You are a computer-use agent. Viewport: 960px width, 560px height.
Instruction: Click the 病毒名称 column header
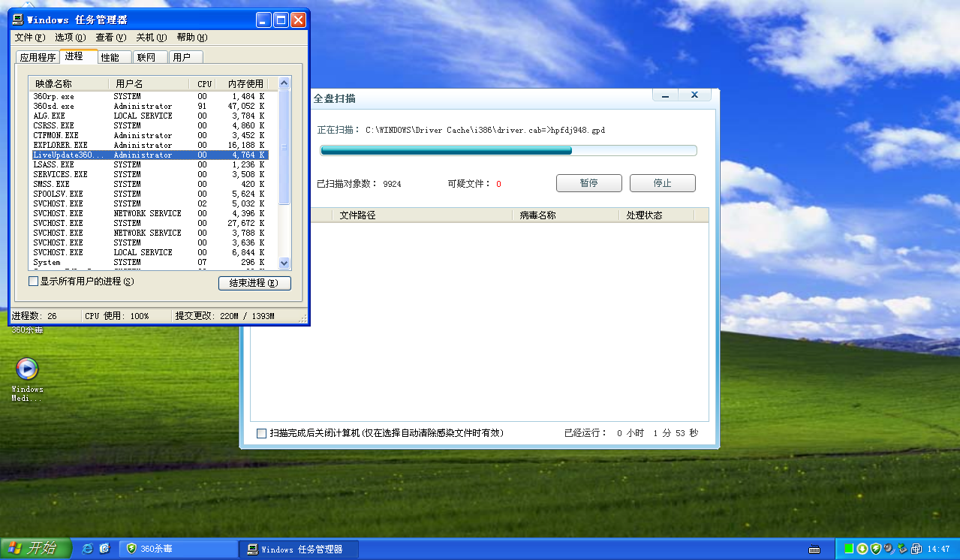point(567,215)
